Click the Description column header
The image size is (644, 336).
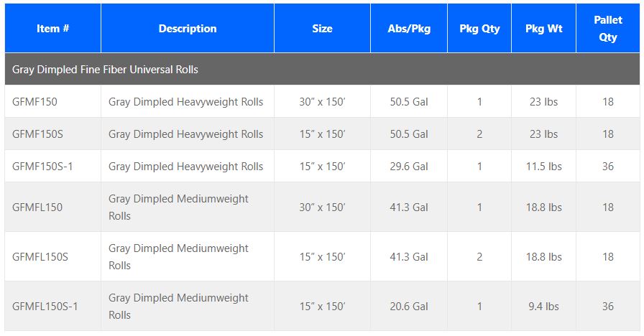point(188,29)
